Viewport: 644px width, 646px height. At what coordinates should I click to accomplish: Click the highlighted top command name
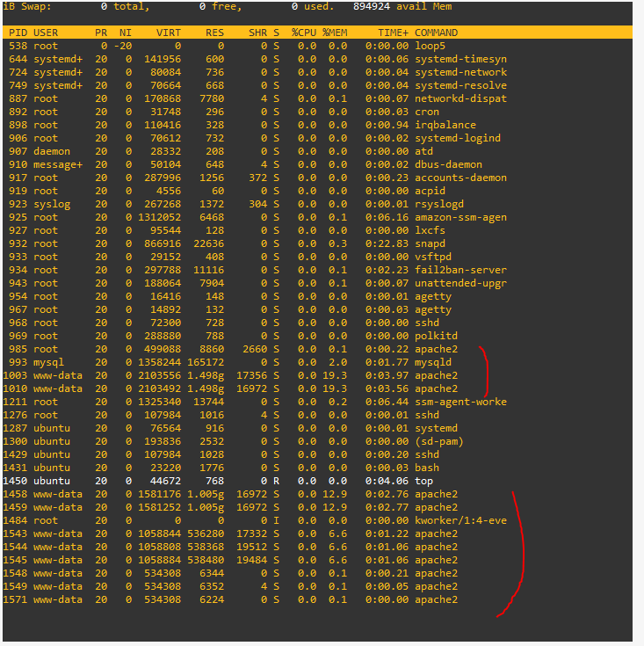tap(423, 481)
